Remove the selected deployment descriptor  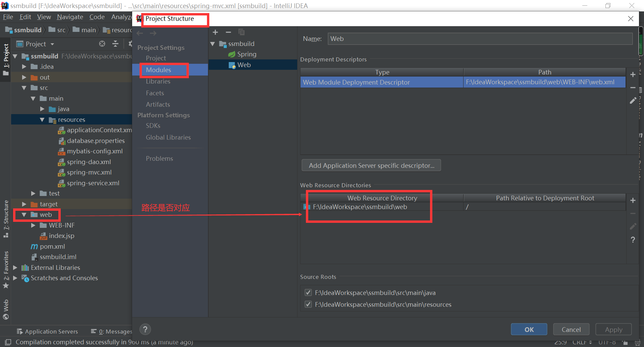click(x=633, y=88)
